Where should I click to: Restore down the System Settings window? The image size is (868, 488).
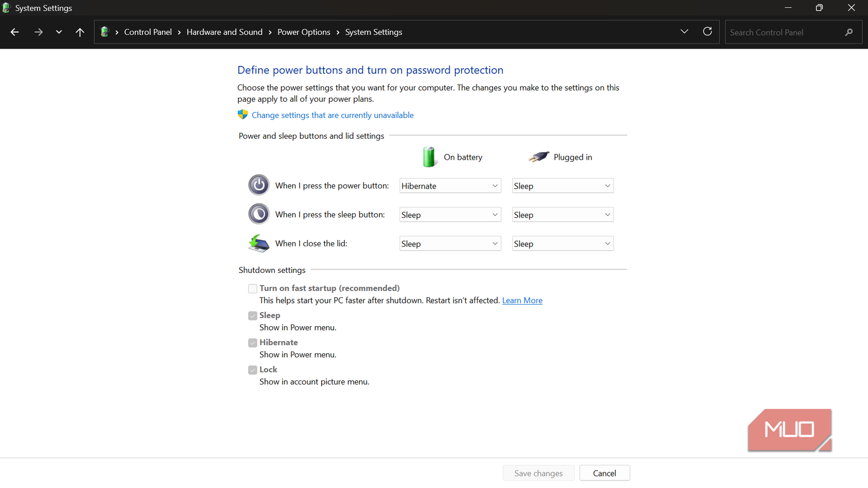tap(819, 8)
